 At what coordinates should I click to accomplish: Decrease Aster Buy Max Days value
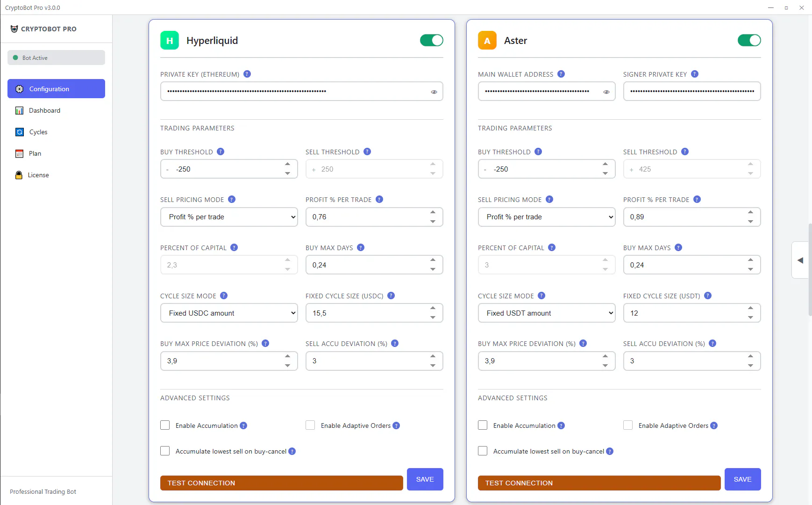(x=751, y=270)
